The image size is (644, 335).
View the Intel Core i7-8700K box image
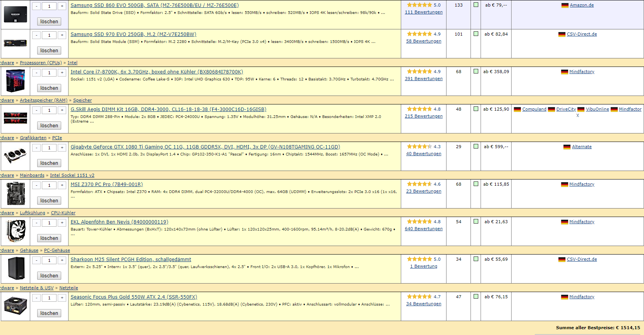pos(15,80)
